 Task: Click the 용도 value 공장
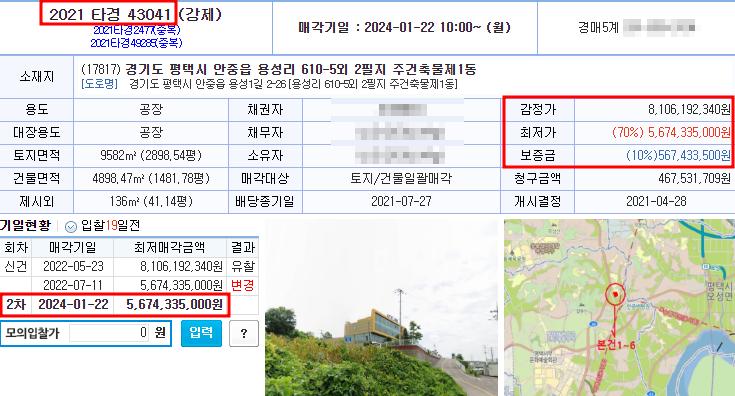point(151,110)
